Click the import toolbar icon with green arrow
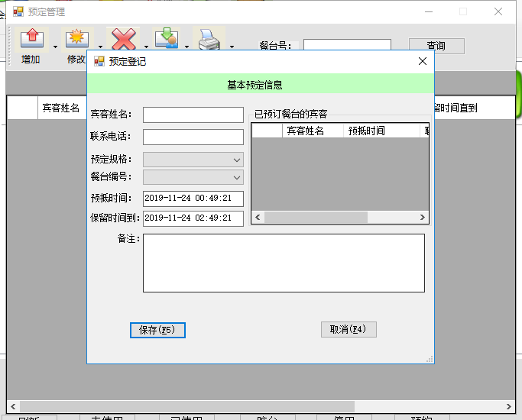This screenshot has height=420, width=522. [167, 39]
